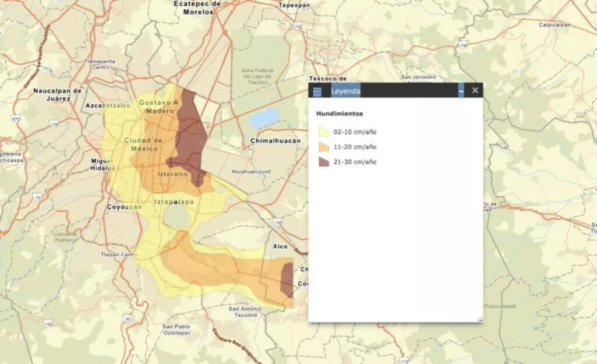
Task: Minimize the Leyenda panel
Action: click(461, 91)
